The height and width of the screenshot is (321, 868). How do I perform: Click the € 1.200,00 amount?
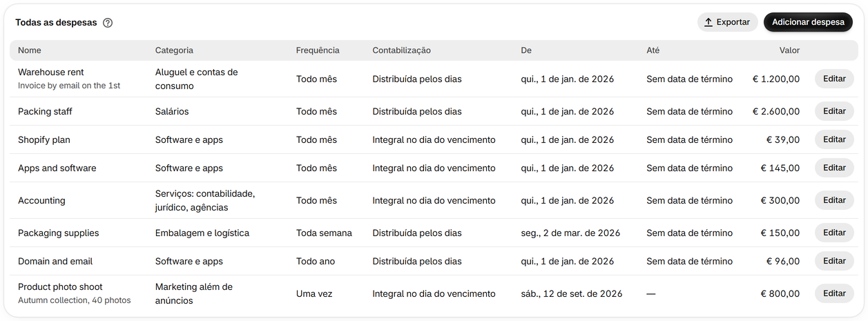[776, 79]
